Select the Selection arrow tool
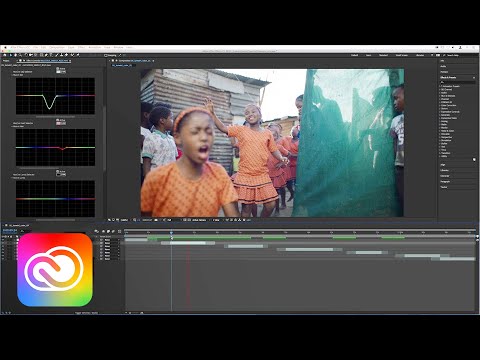 click(x=11, y=55)
